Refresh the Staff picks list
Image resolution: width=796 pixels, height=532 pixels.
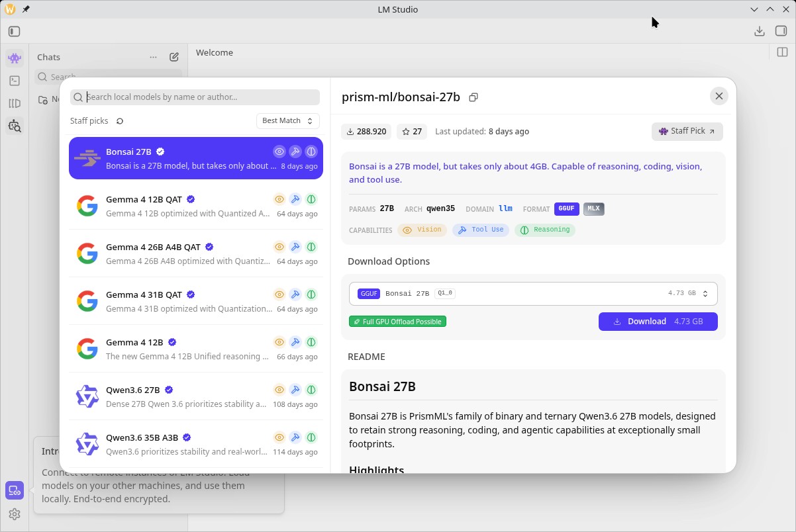(x=120, y=121)
